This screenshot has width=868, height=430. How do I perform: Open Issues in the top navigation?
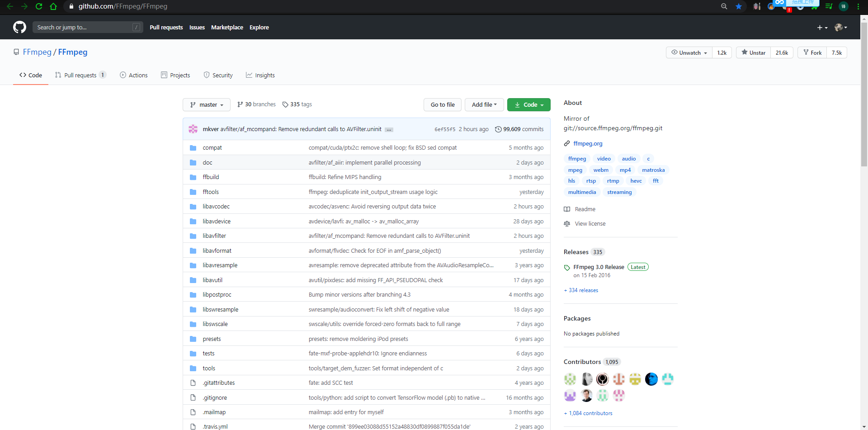(197, 28)
